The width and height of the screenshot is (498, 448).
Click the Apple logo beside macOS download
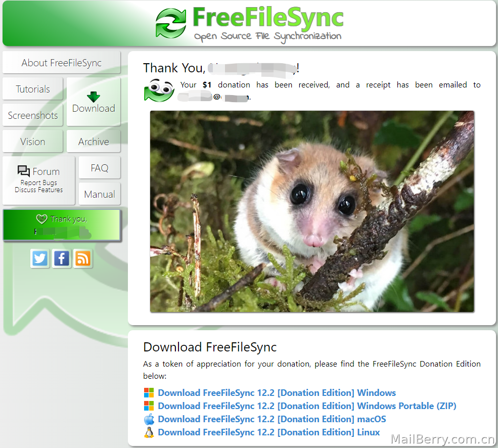pos(149,419)
